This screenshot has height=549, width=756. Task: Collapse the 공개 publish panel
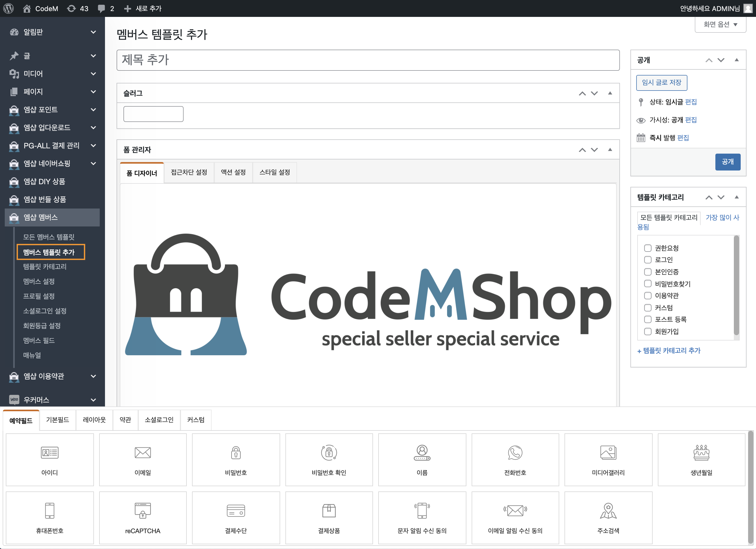point(737,60)
